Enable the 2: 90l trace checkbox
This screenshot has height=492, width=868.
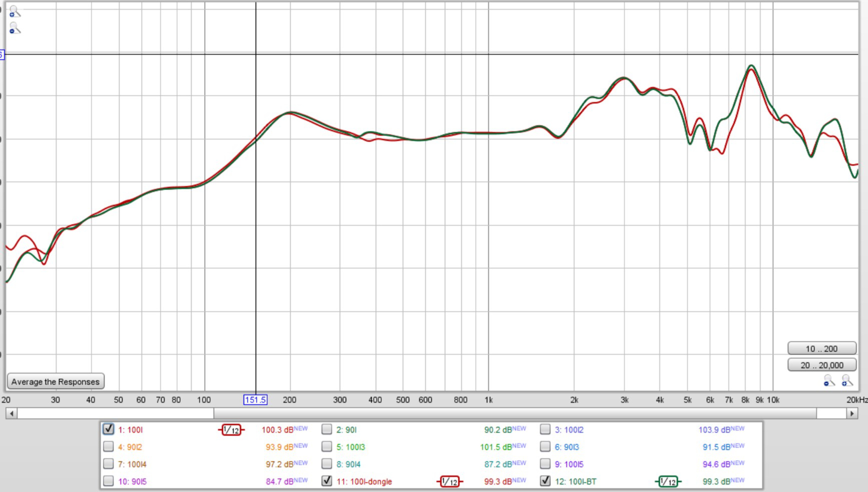[327, 429]
